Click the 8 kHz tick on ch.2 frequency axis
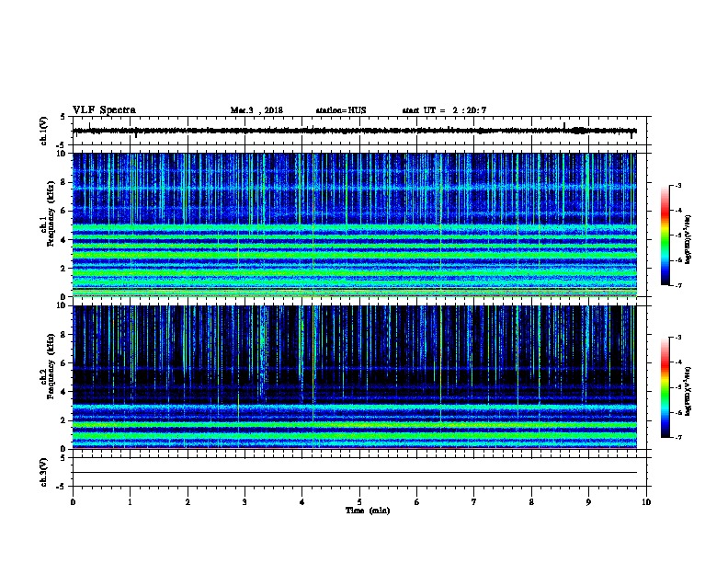The height and width of the screenshot is (563, 728). coord(65,335)
